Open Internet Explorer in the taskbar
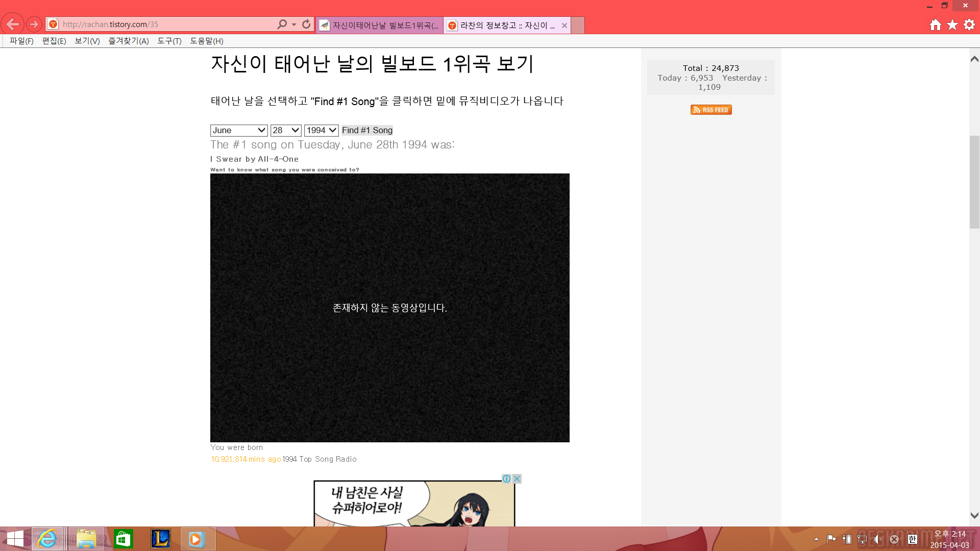Screen dimensions: 980x551 pyautogui.click(x=47, y=539)
